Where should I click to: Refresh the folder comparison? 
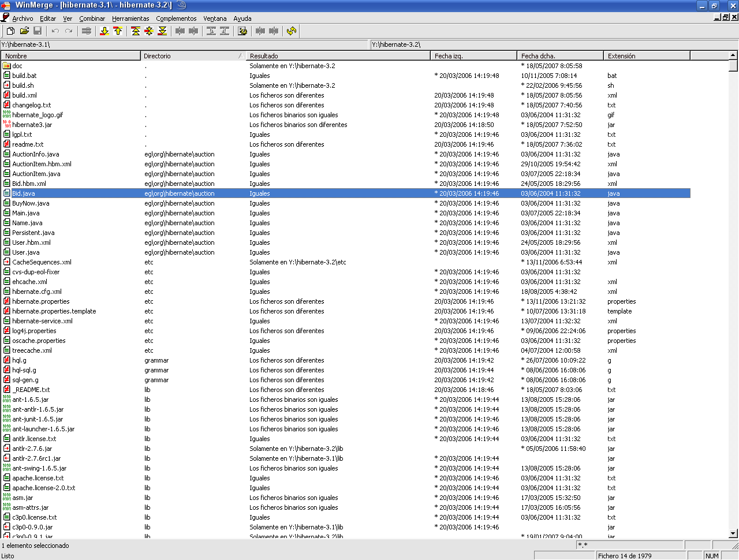pyautogui.click(x=292, y=31)
